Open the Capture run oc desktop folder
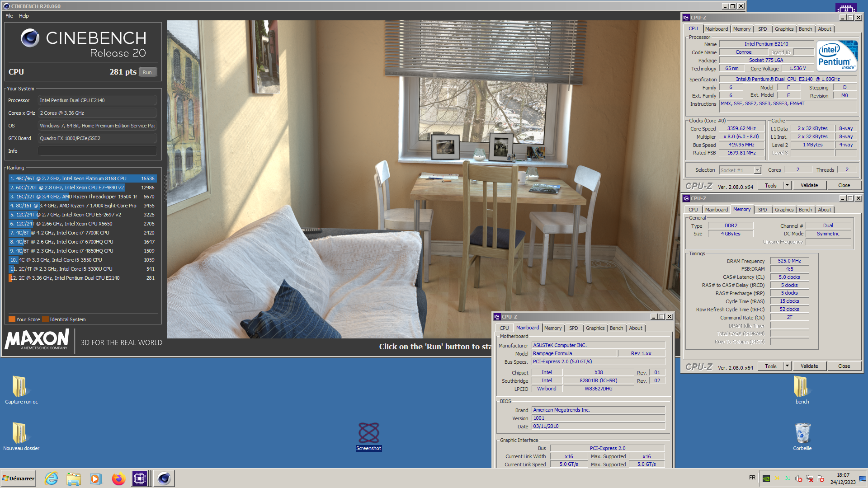Screen dimensions: 868x488 coord(21,390)
